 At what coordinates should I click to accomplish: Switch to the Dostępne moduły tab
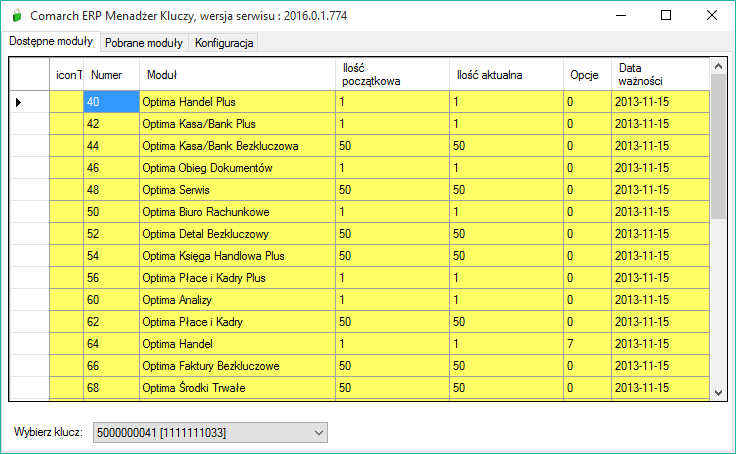(x=51, y=41)
